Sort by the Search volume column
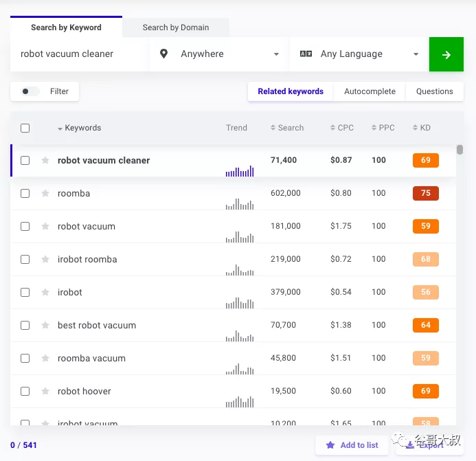Image resolution: width=476 pixels, height=461 pixels. (287, 128)
